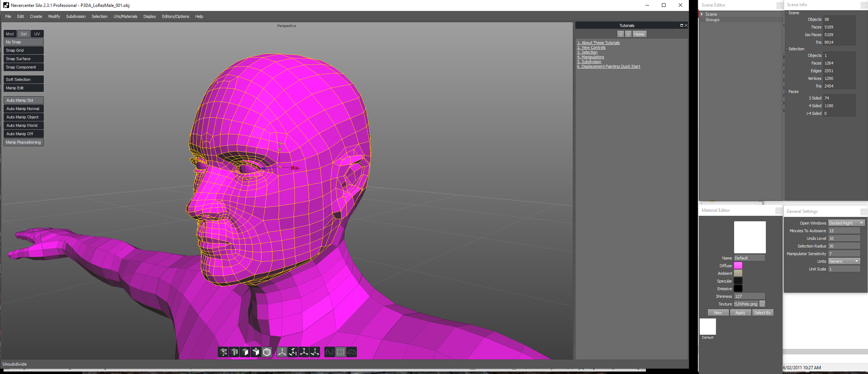This screenshot has height=374, width=868.
Task: Select face selection mode cube icon
Action: coord(245,352)
